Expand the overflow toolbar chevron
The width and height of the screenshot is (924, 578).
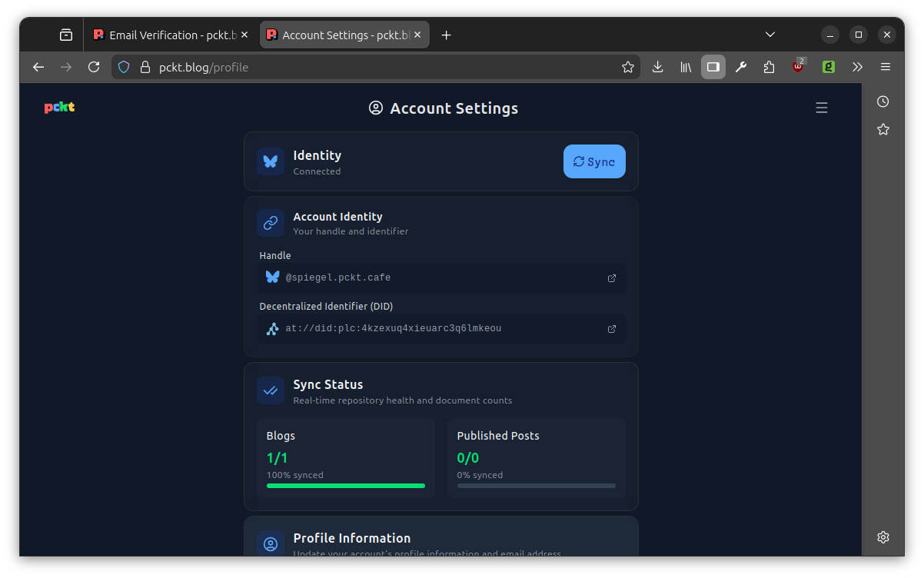tap(857, 67)
